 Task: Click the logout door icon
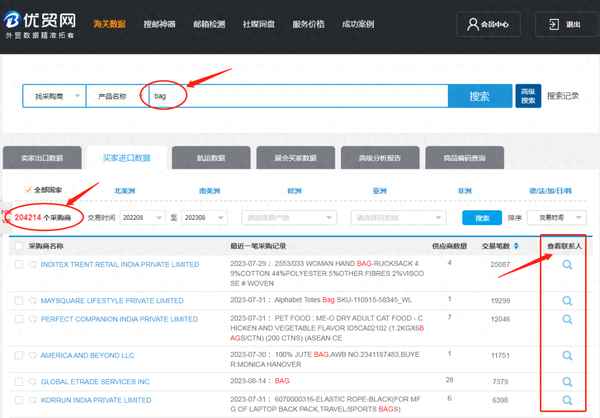coord(554,24)
